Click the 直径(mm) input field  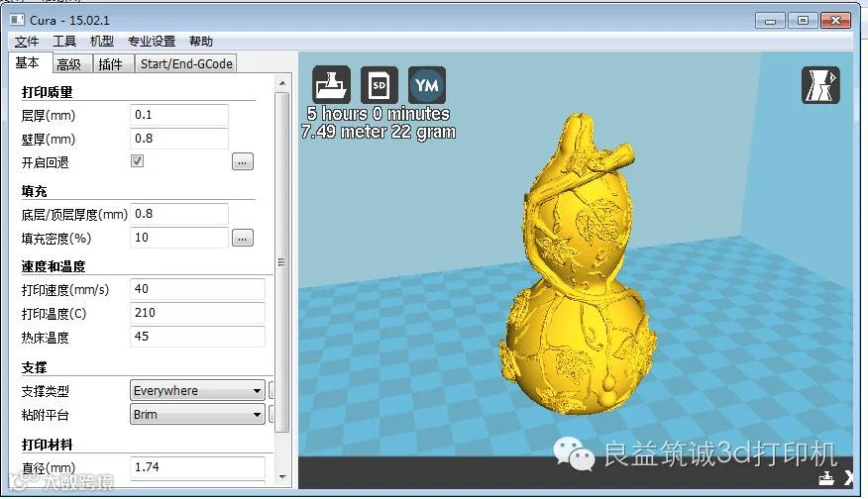(197, 467)
